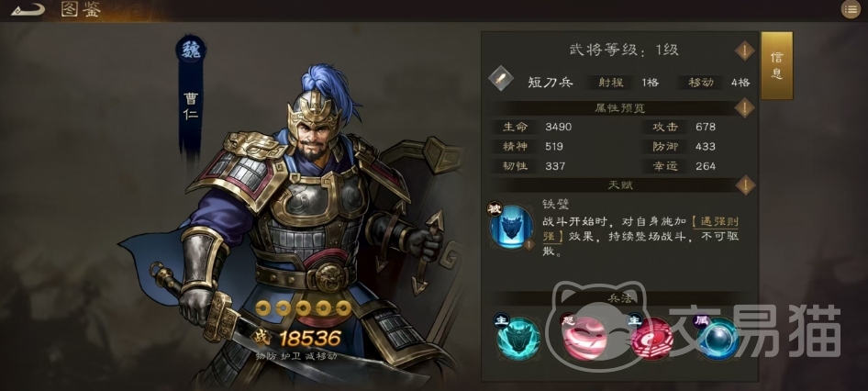Open the list menu icon top-right

click(x=851, y=9)
